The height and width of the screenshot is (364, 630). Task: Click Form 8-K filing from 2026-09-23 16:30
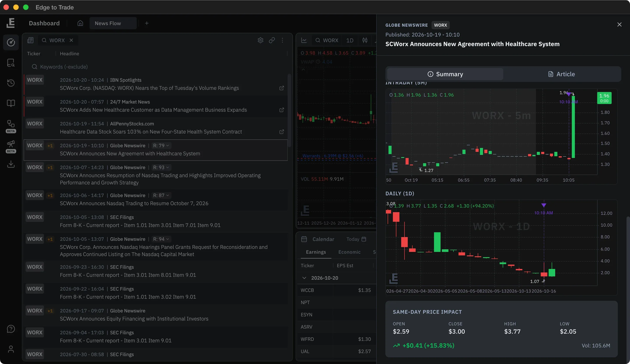point(156,271)
